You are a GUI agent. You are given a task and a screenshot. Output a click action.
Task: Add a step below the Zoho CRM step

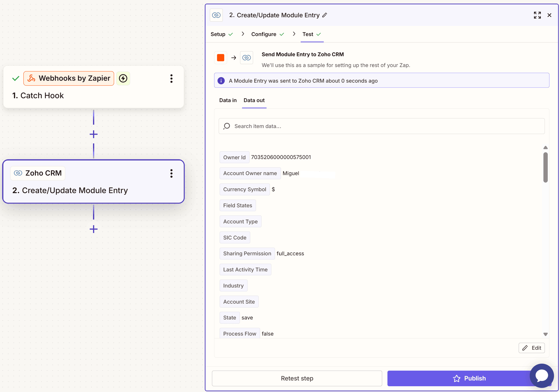(x=93, y=229)
